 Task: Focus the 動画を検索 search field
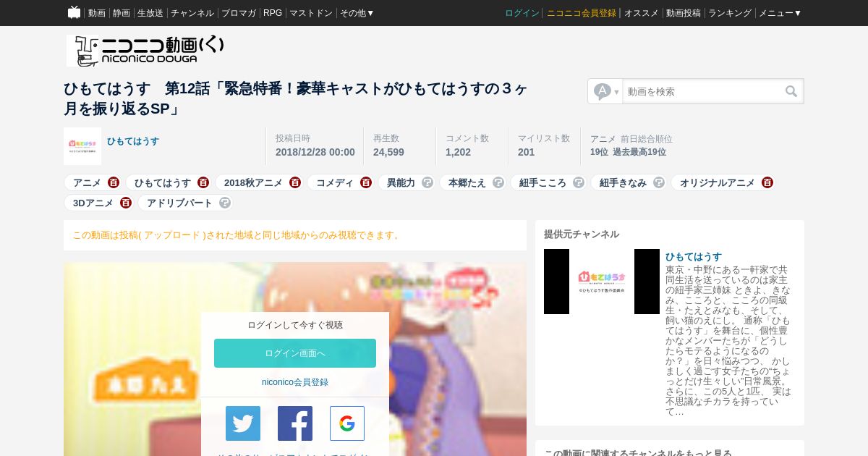pos(703,91)
